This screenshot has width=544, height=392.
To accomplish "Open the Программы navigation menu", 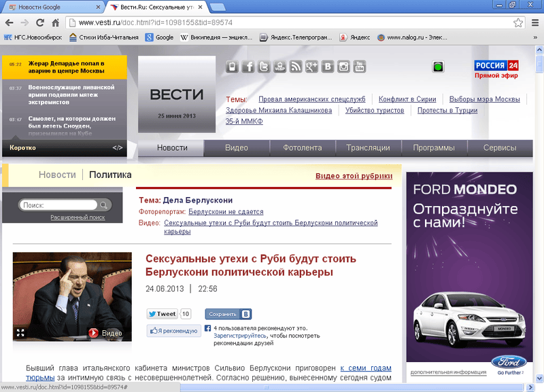I will click(x=434, y=148).
